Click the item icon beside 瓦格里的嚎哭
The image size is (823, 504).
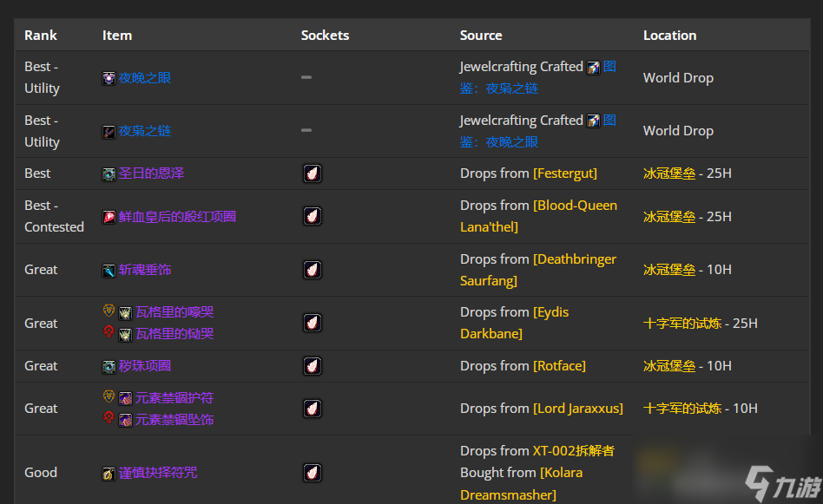125,313
